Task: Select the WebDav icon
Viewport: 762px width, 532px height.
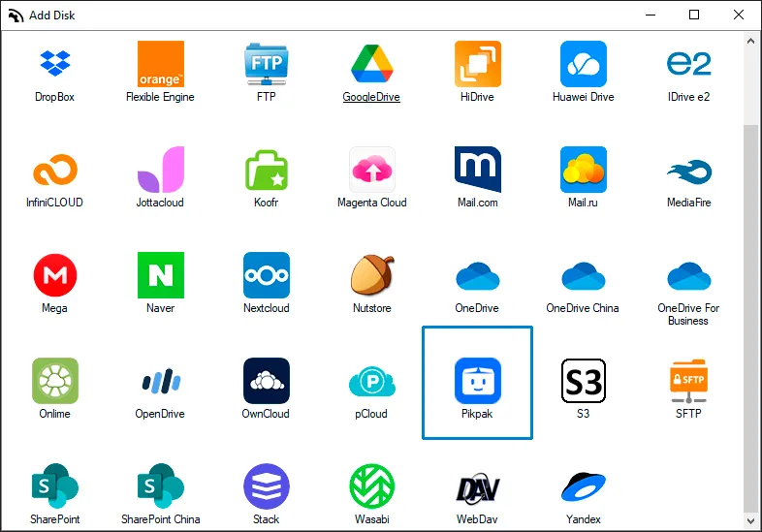Action: click(478, 487)
